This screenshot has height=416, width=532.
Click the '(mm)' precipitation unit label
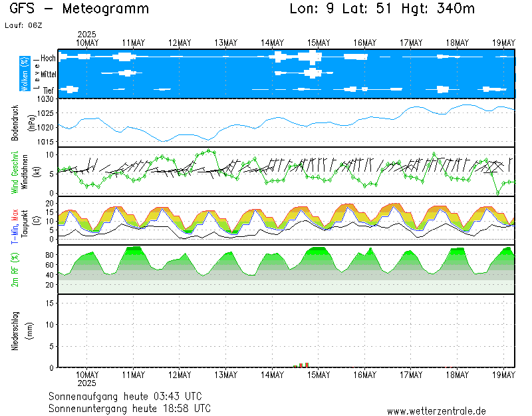30,331
